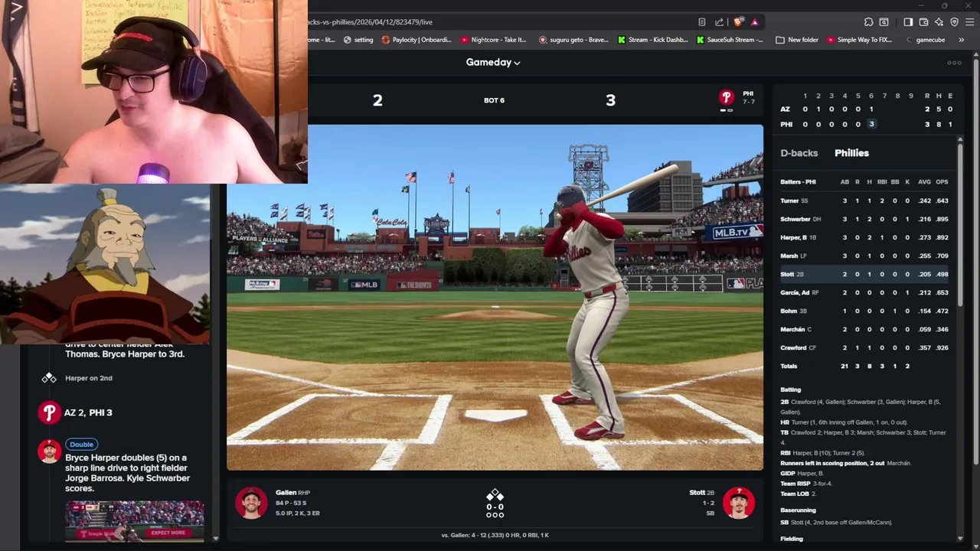Open browser extensions puzzle icon
This screenshot has width=980, height=551.
pos(868,22)
